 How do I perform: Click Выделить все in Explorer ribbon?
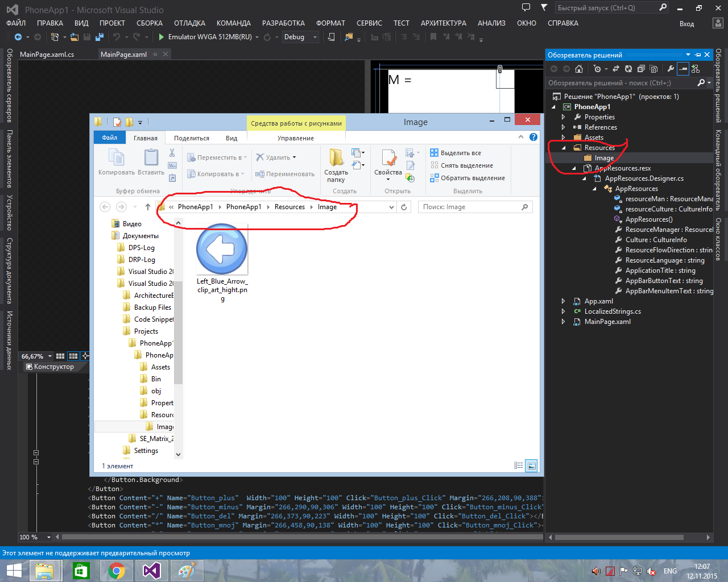[x=456, y=153]
